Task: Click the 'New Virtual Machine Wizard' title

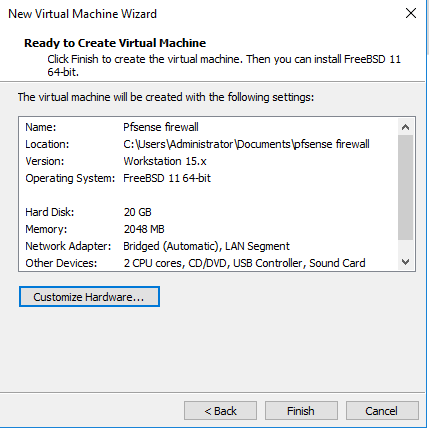Action: point(82,14)
